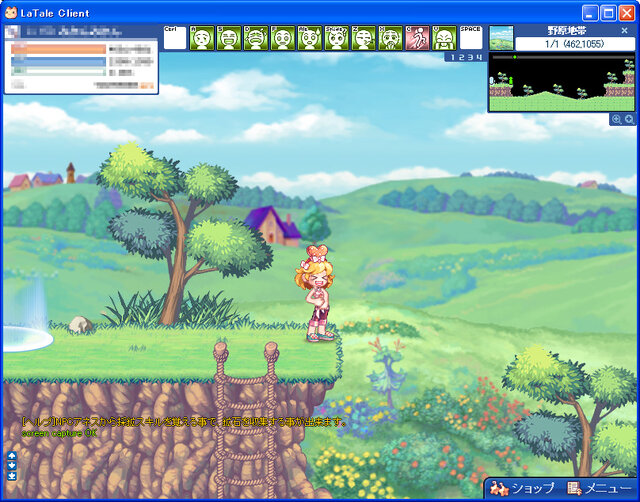
Task: Use the winking kiss emote on slot Z
Action: (364, 38)
